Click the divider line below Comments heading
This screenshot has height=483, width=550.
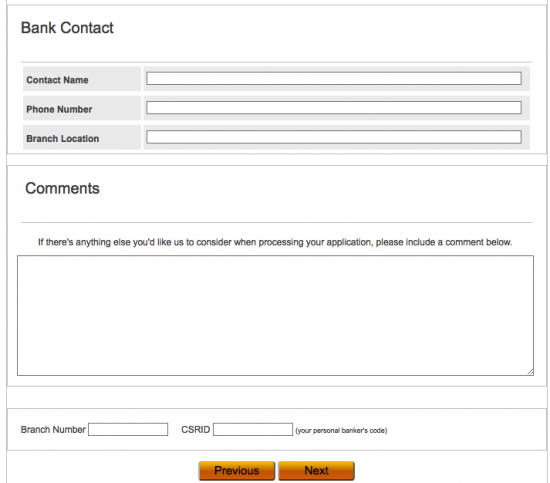[x=276, y=222]
